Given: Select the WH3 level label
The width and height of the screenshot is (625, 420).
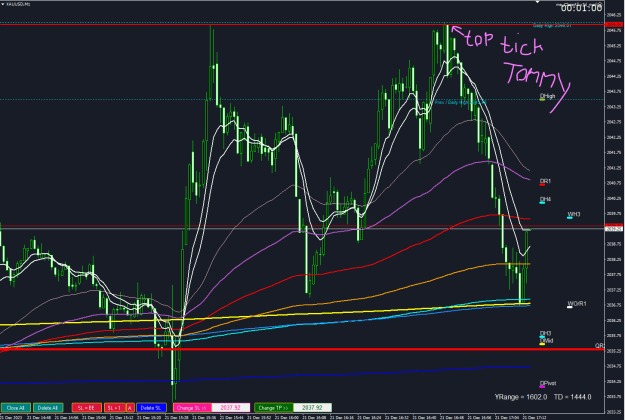Looking at the screenshot, I should click(x=574, y=214).
